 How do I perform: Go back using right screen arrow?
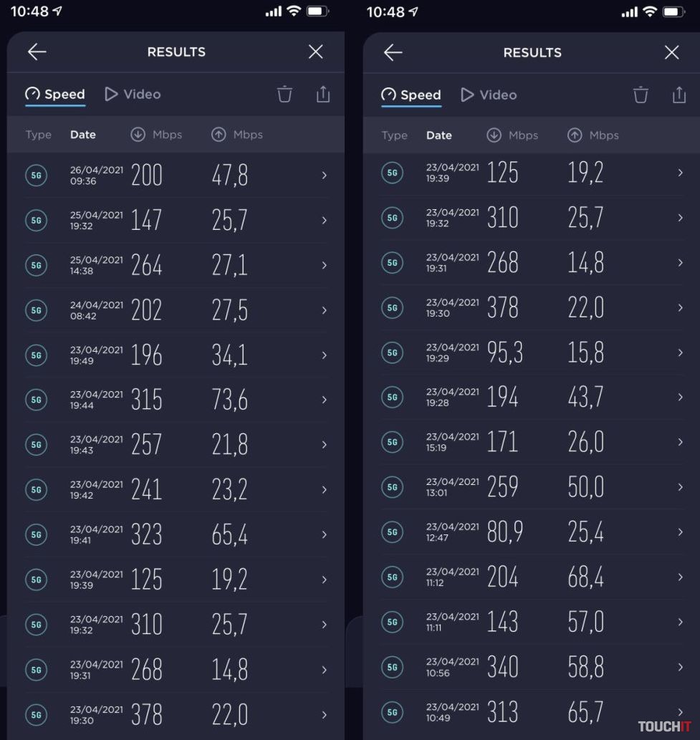(393, 52)
